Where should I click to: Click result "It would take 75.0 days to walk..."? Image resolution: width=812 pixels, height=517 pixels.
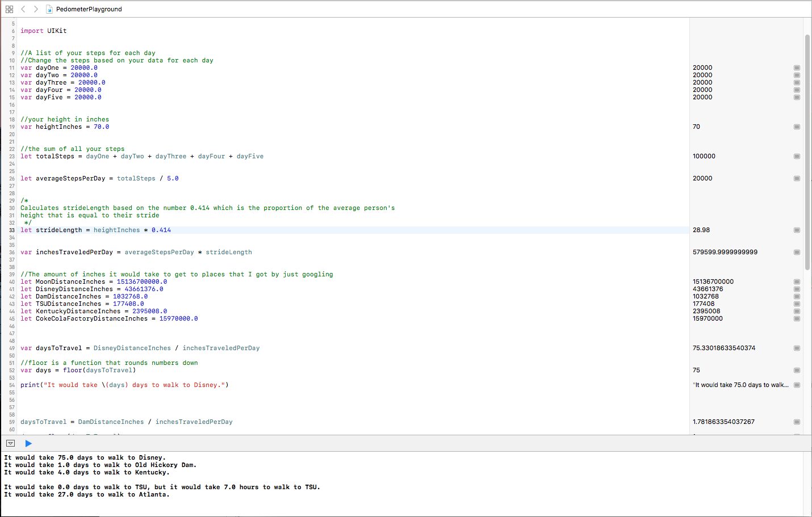tap(740, 385)
